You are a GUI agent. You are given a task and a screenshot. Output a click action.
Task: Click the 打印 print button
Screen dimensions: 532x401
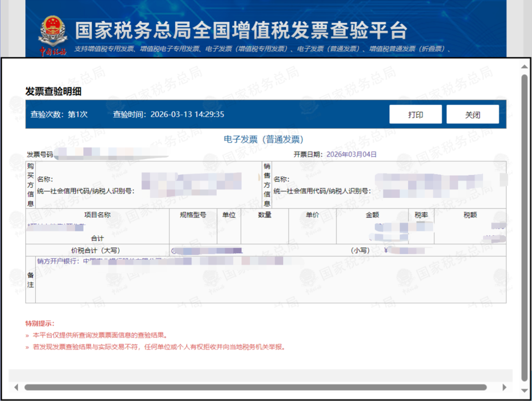point(415,114)
